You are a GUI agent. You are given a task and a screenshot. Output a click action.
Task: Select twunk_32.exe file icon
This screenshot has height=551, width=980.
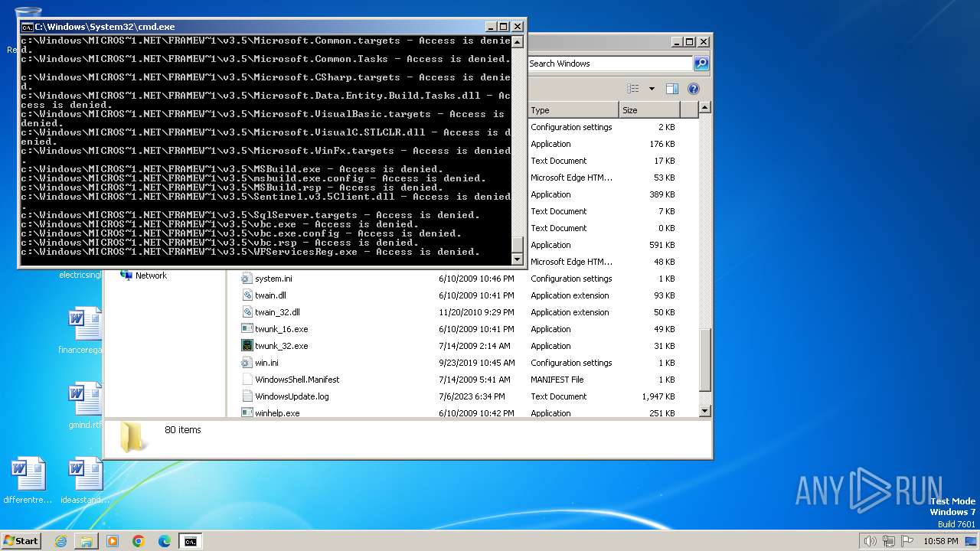247,346
